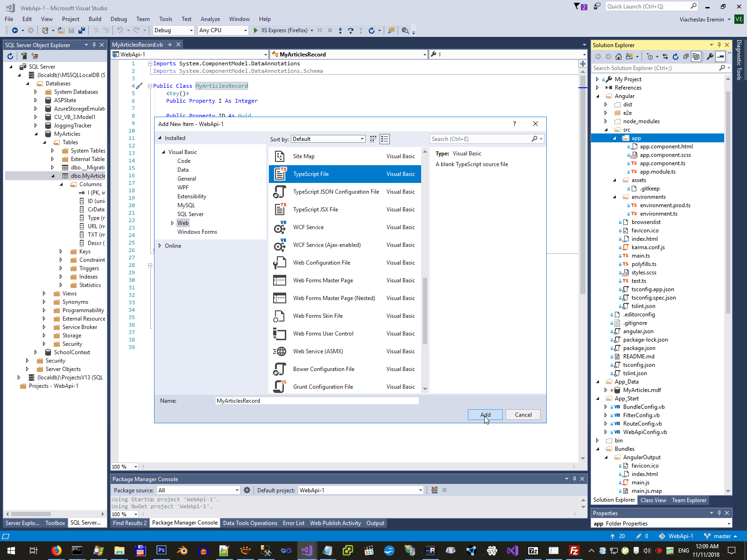
Task: Click the Add button in the dialog
Action: pos(486,415)
